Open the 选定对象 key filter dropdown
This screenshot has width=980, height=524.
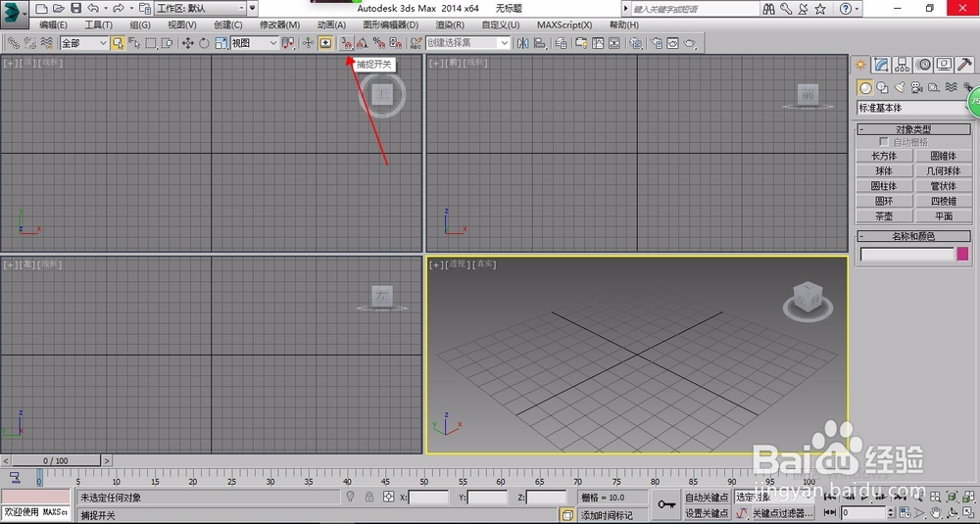pyautogui.click(x=776, y=498)
